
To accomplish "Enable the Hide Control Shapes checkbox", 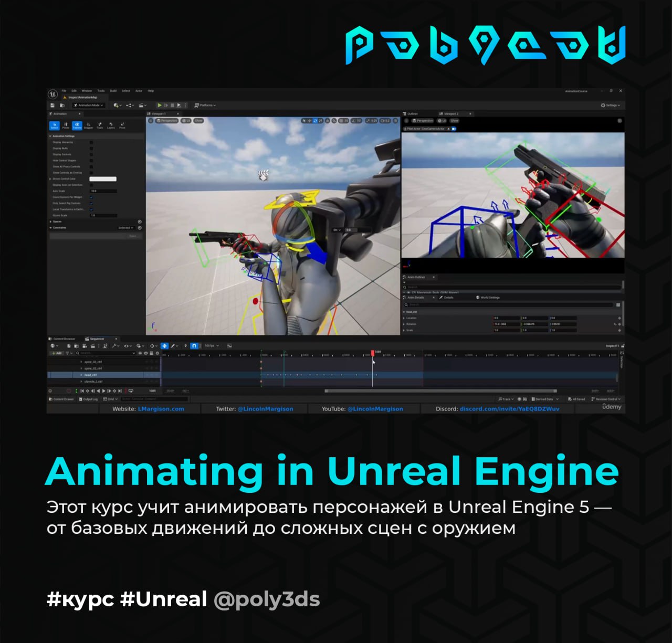I will pyautogui.click(x=91, y=161).
